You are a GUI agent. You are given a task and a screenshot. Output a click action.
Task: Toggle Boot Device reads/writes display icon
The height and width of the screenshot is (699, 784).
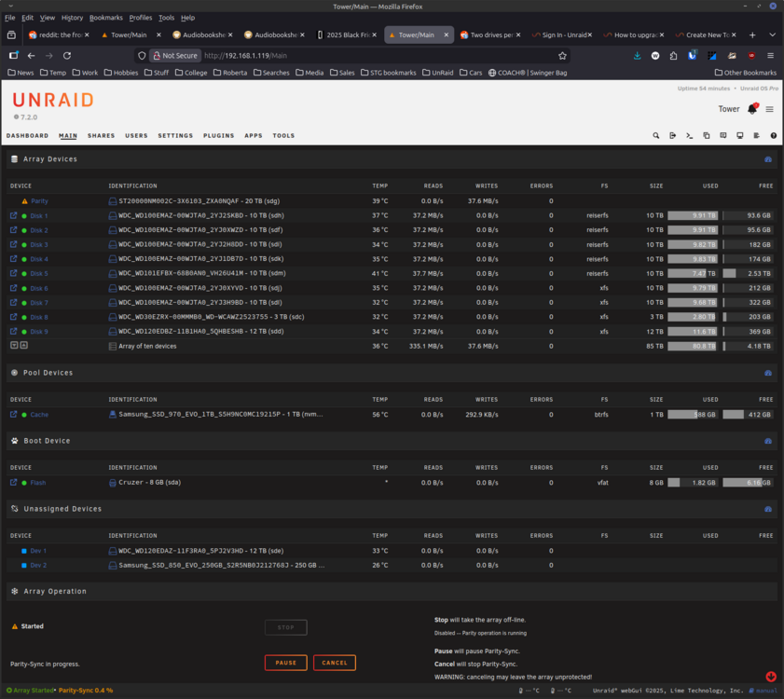click(x=768, y=441)
